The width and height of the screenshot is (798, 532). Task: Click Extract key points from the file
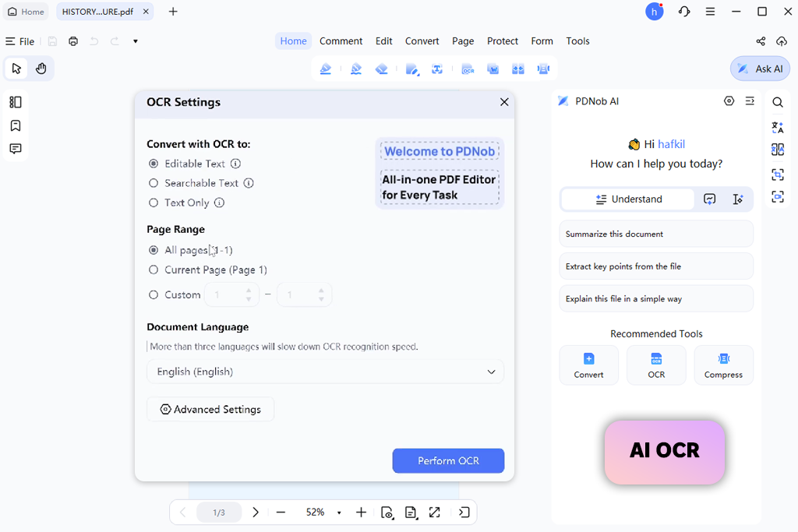[656, 266]
